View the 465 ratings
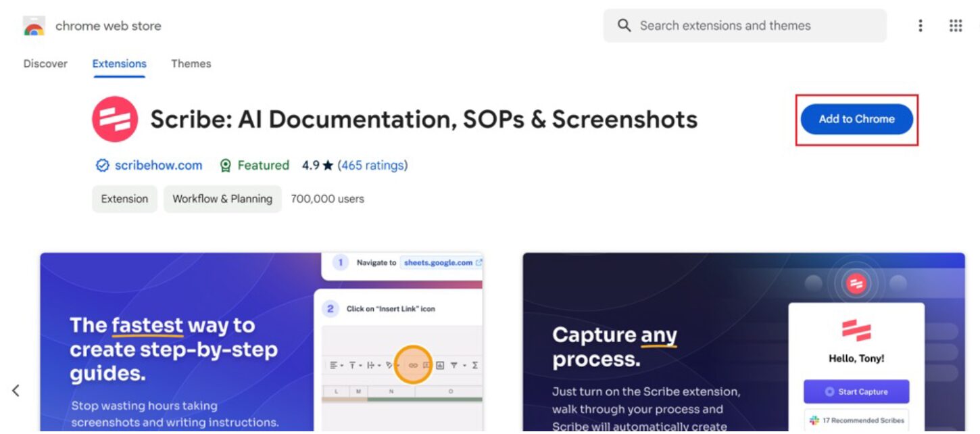This screenshot has width=980, height=434. point(372,165)
